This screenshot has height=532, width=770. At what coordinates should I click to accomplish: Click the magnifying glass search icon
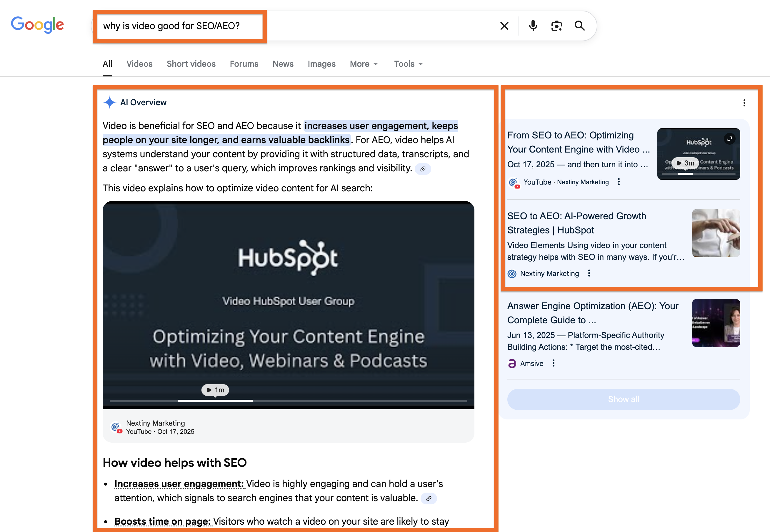pos(580,26)
